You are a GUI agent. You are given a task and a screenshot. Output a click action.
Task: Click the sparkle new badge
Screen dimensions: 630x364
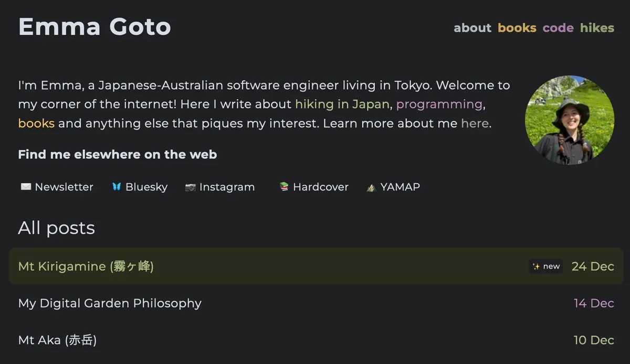tap(545, 266)
